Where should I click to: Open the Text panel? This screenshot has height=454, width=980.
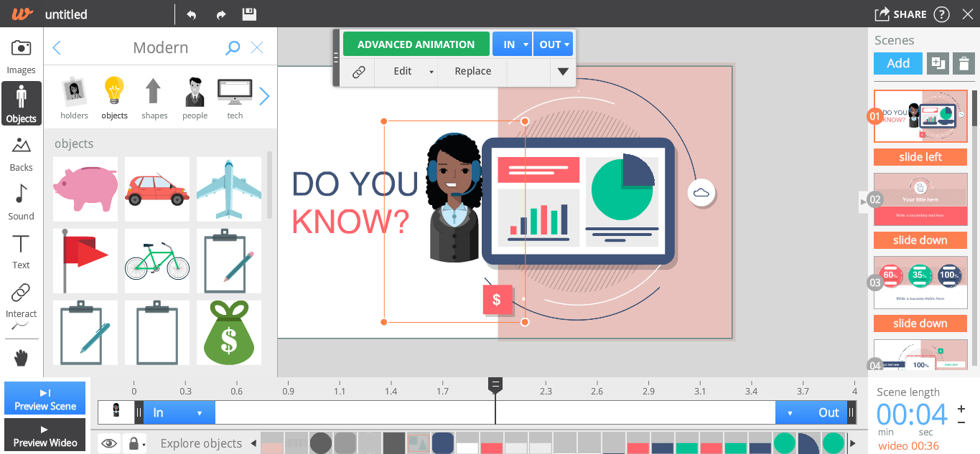pyautogui.click(x=21, y=252)
